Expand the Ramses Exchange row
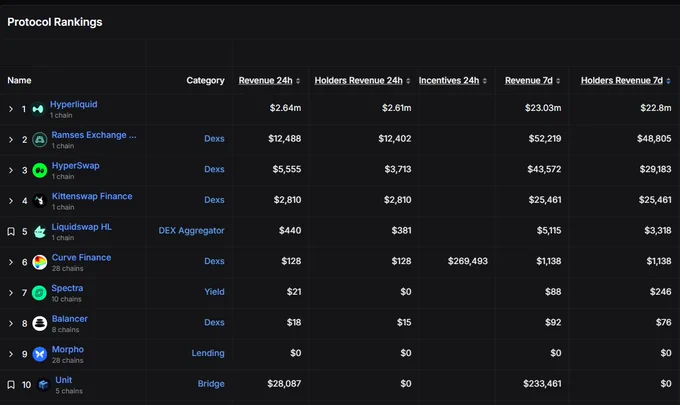This screenshot has width=680, height=405. (11, 140)
